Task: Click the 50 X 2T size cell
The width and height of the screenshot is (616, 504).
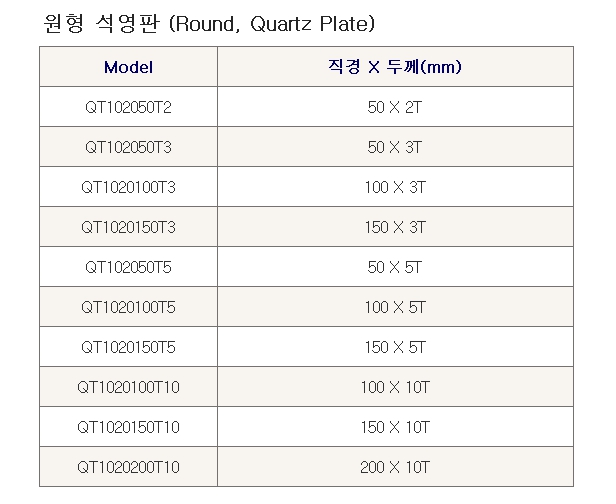Action: tap(395, 107)
